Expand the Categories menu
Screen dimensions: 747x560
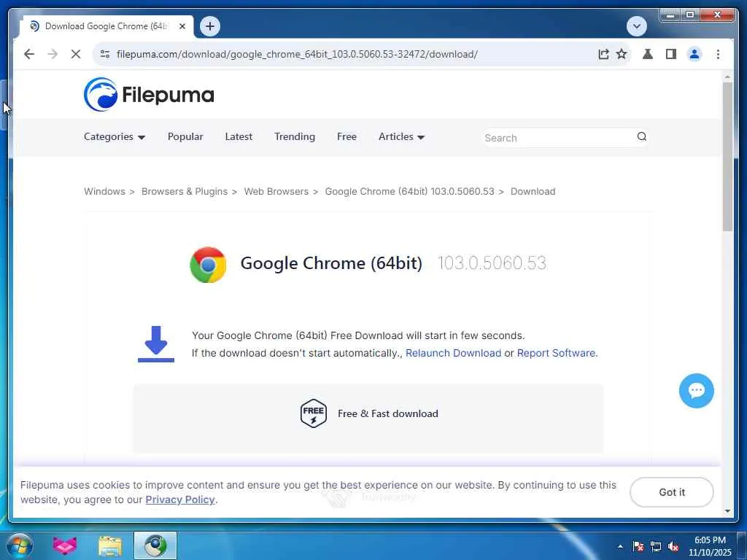pyautogui.click(x=115, y=136)
